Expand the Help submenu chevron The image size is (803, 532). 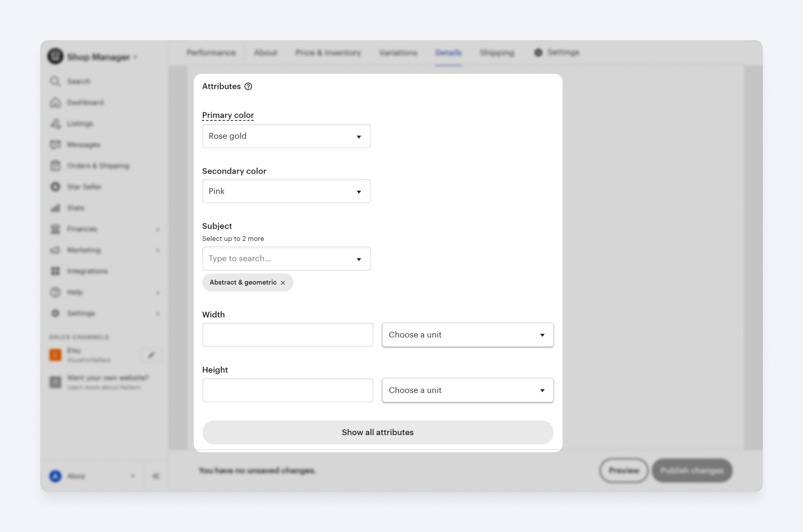click(x=158, y=293)
